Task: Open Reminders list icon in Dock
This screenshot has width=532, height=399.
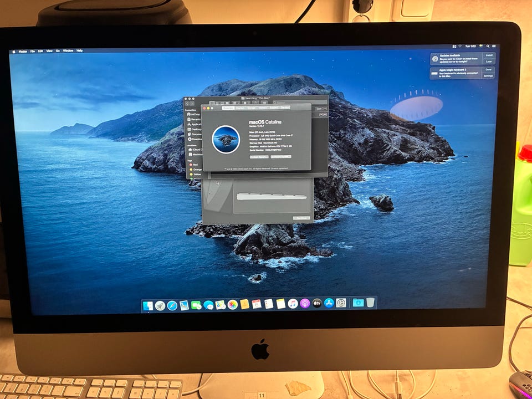Action: tap(269, 304)
